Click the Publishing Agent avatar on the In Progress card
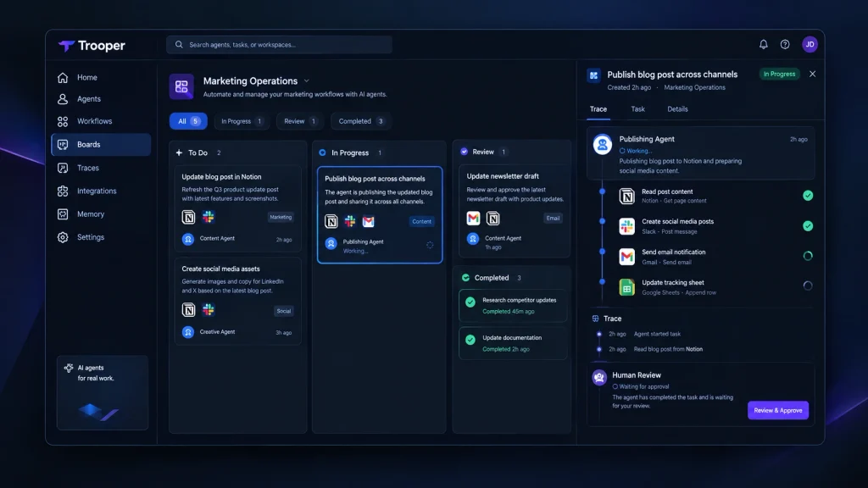The image size is (868, 488). click(331, 243)
